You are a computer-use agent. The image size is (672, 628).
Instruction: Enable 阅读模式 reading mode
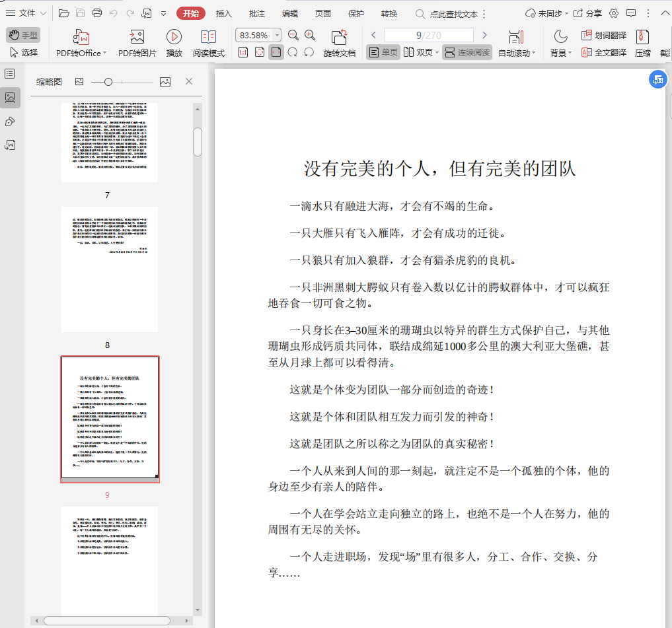click(209, 44)
